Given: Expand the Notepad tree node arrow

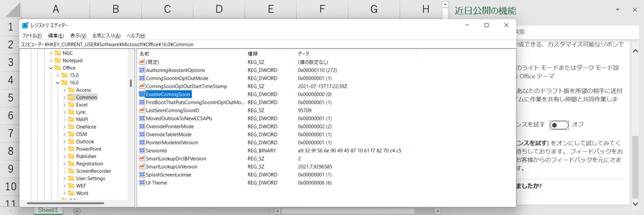Looking at the screenshot, I should 52,61.
